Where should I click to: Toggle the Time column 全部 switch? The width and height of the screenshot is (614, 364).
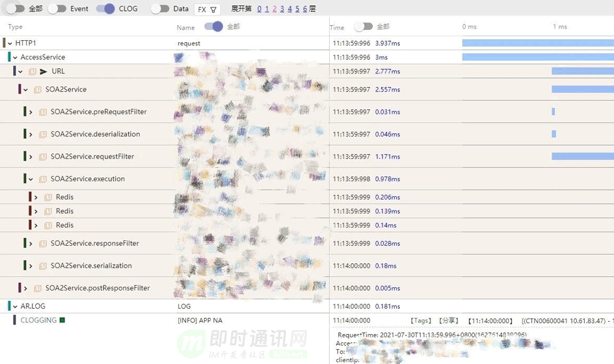364,27
